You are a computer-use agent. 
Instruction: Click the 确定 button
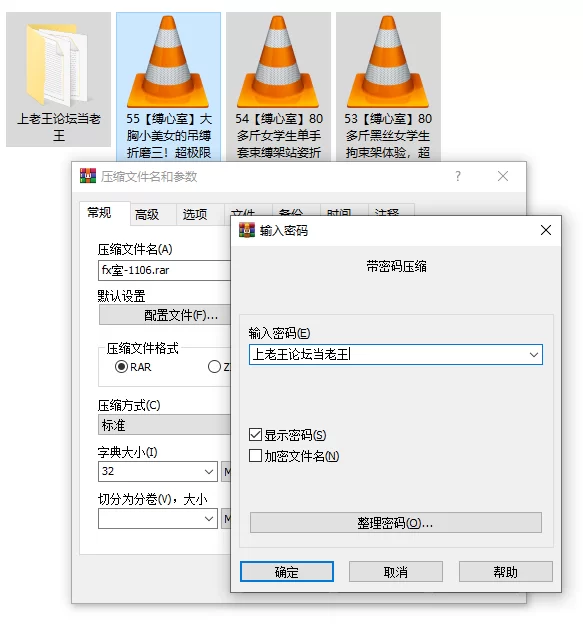coord(287,572)
